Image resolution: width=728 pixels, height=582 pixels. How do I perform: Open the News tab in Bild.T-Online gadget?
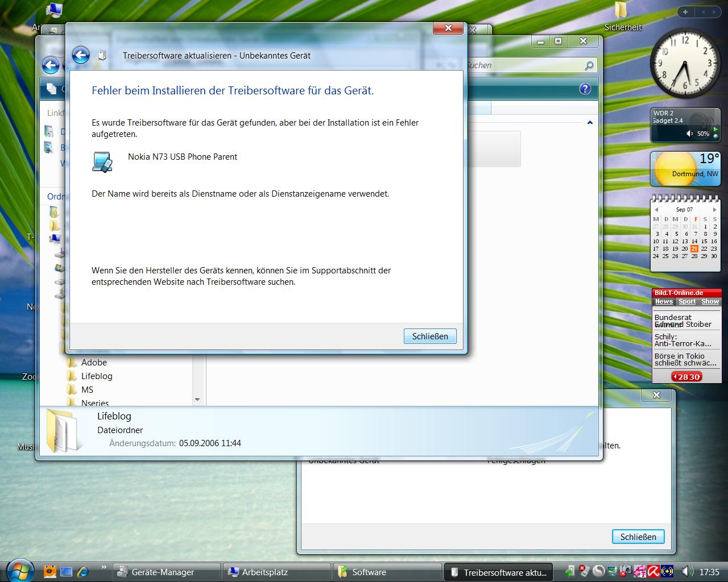(664, 302)
